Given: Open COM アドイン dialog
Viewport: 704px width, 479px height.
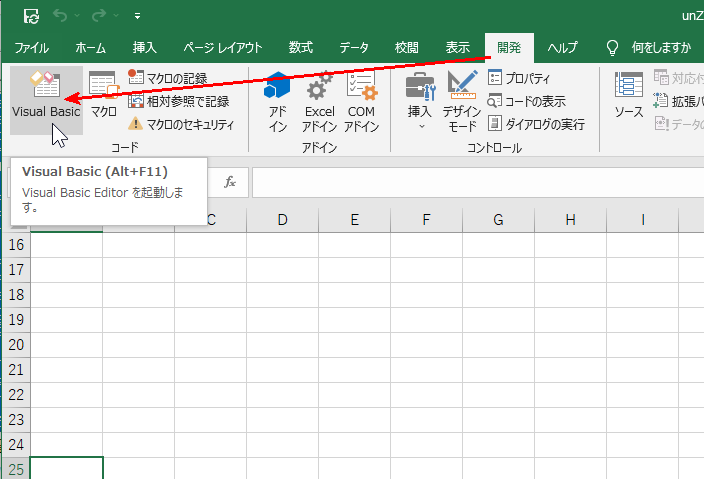Looking at the screenshot, I should tap(361, 103).
